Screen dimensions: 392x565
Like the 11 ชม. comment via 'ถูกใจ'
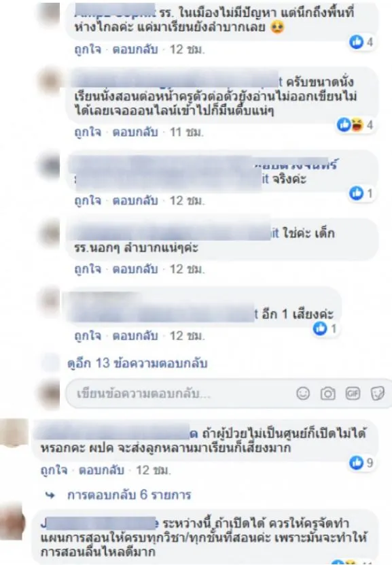coord(88,133)
